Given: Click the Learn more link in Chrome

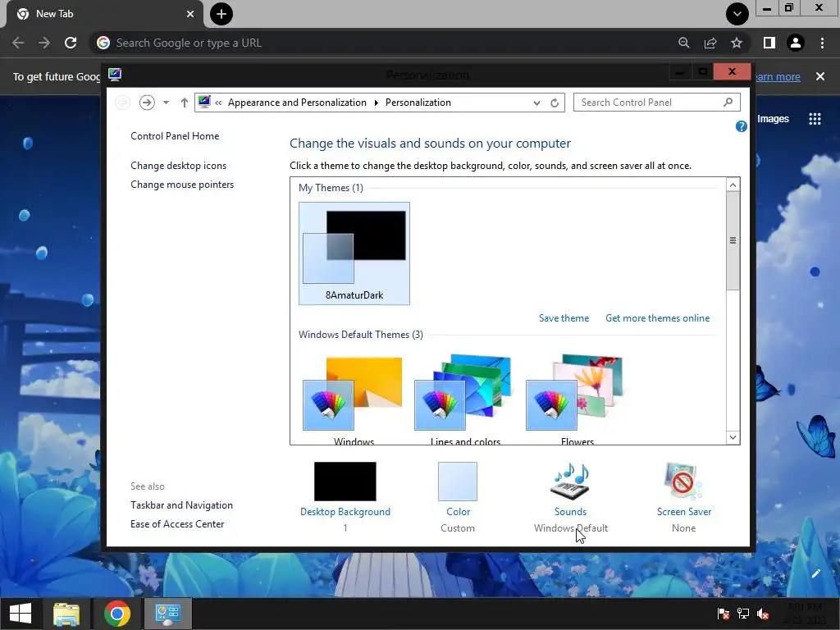Looking at the screenshot, I should tap(776, 76).
